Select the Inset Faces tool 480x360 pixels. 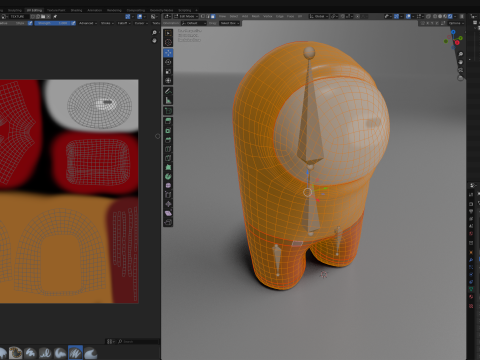pyautogui.click(x=168, y=130)
